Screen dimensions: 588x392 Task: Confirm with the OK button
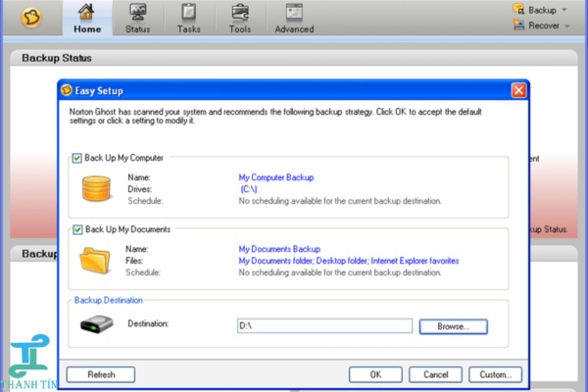[x=375, y=374]
